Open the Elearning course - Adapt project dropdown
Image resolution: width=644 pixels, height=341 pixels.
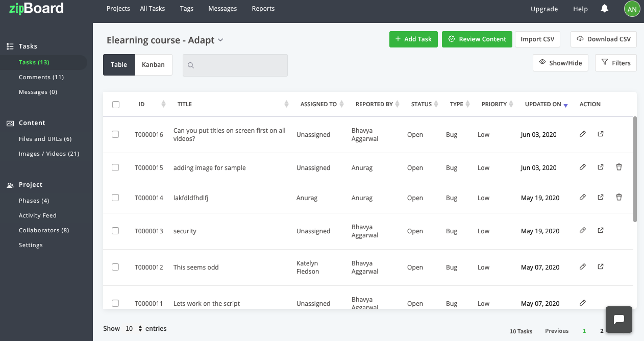[219, 40]
